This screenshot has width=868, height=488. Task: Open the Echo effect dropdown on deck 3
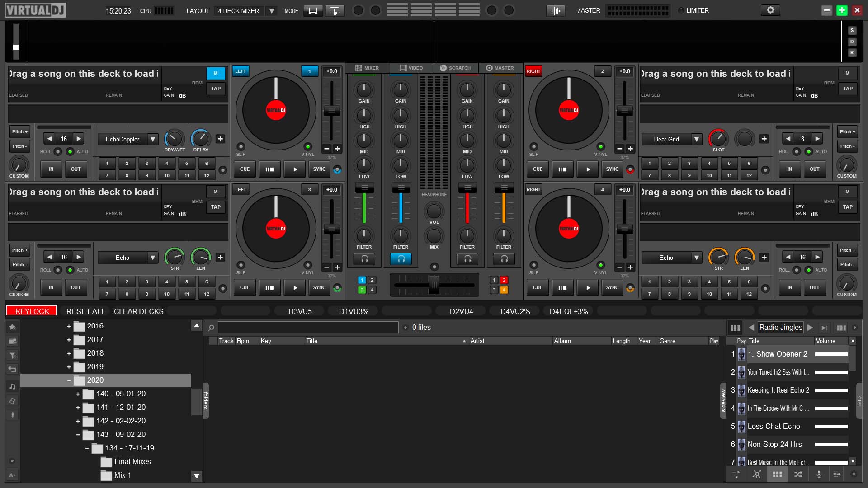point(153,258)
